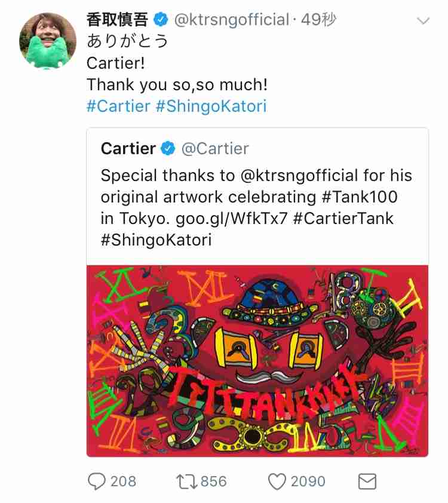This screenshot has height=503, width=448.
Task: Open the 香取慎吾 display name
Action: click(x=117, y=20)
